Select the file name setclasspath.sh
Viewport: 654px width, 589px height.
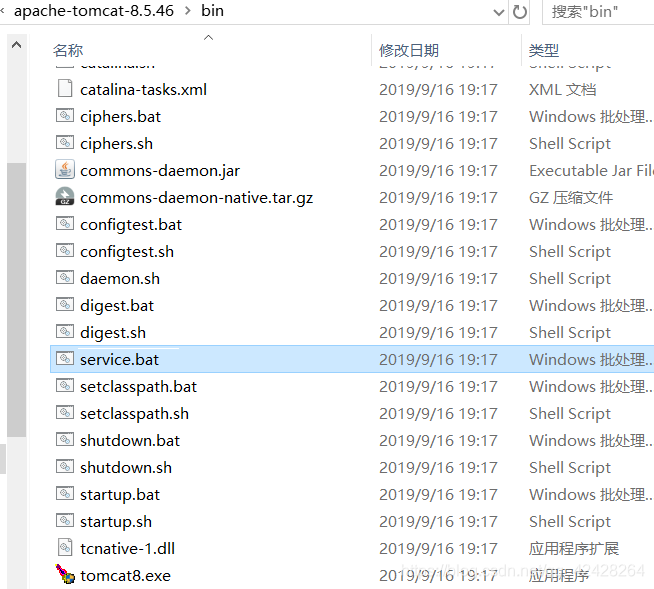coord(134,414)
